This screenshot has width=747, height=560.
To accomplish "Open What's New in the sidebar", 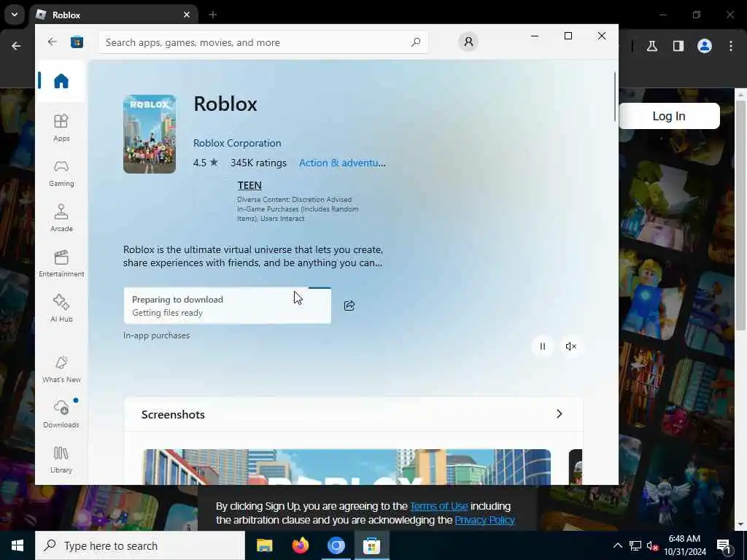I will (61, 370).
